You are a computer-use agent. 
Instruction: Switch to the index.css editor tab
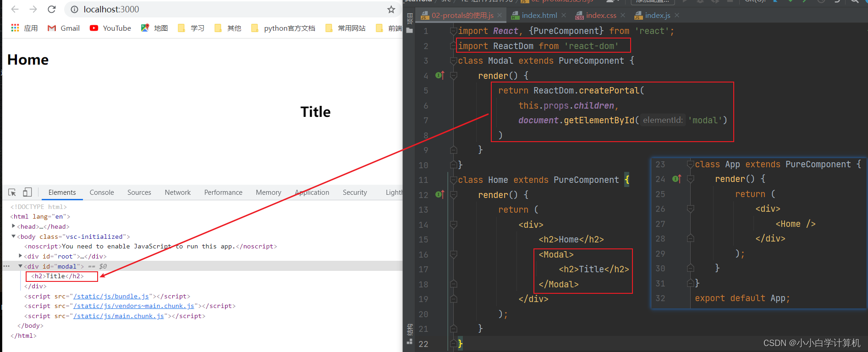pos(601,15)
